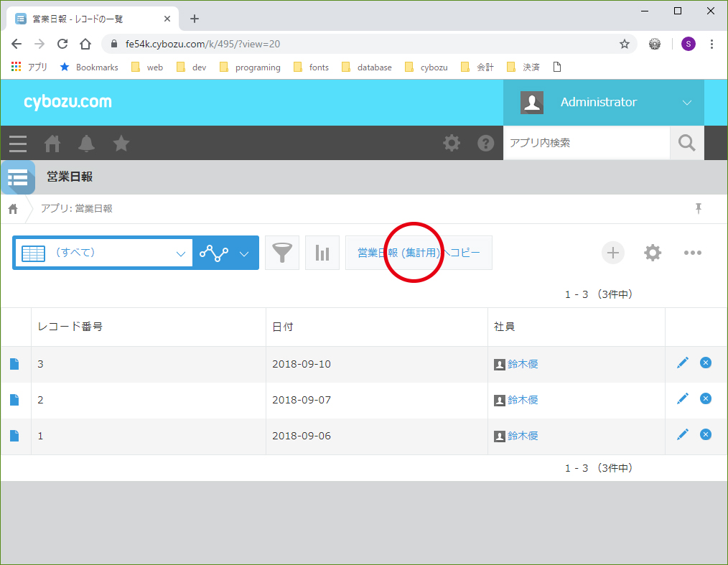728x565 pixels.
Task: Open the gear settings in dark toolbar
Action: pyautogui.click(x=452, y=143)
